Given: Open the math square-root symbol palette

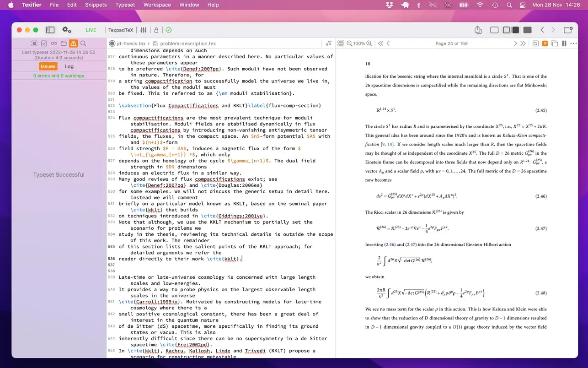Looking at the screenshot, I should click(x=328, y=43).
